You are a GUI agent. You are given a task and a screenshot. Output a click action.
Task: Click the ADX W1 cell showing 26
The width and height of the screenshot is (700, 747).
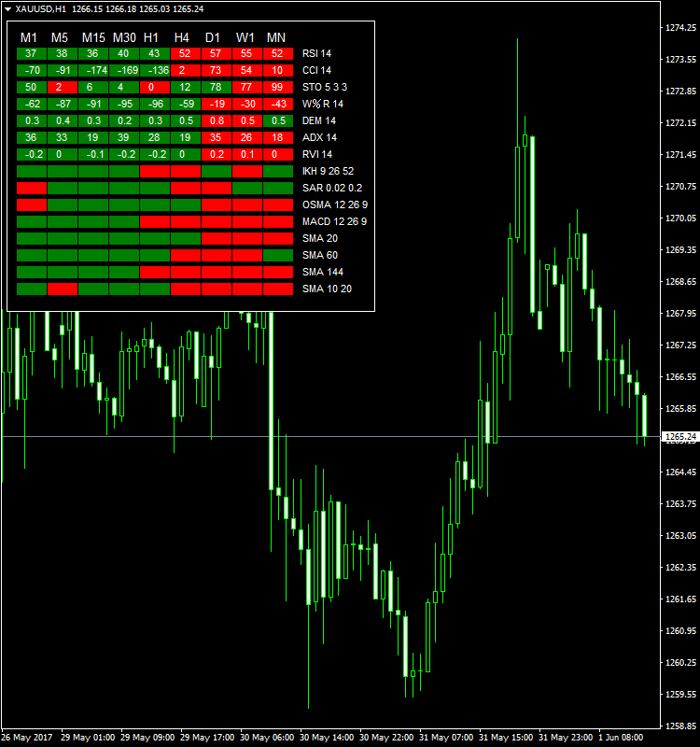[x=247, y=137]
